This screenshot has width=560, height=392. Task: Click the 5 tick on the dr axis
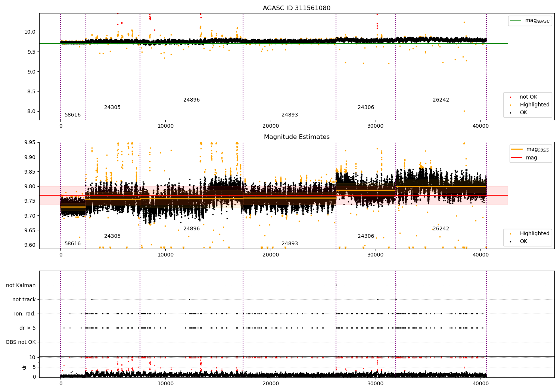click(34, 367)
